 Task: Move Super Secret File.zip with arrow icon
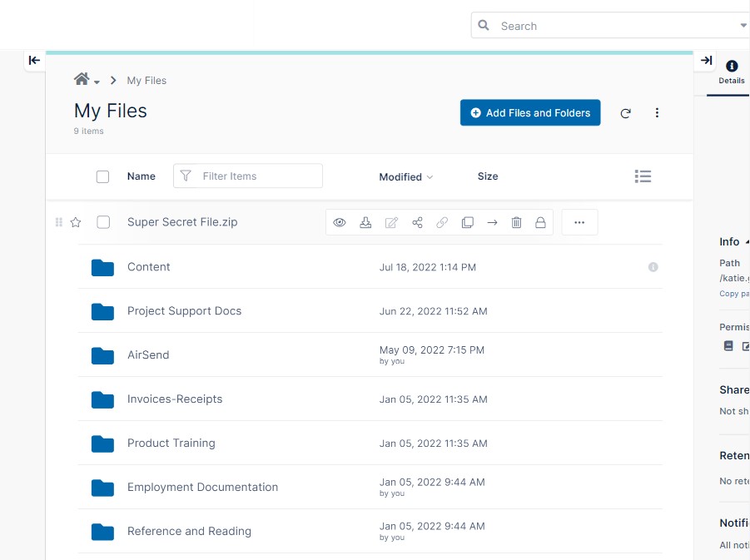click(492, 222)
